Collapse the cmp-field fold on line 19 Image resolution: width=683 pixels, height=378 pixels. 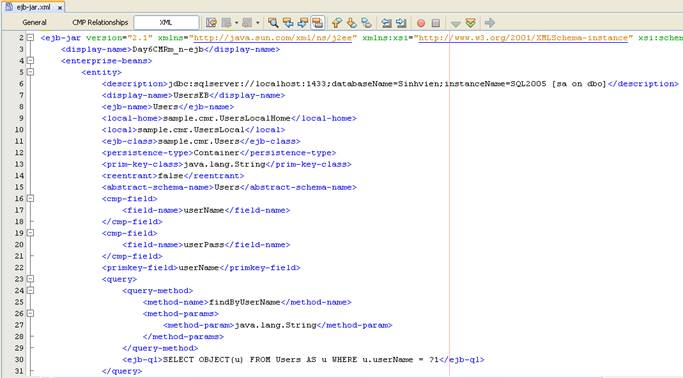coord(30,233)
